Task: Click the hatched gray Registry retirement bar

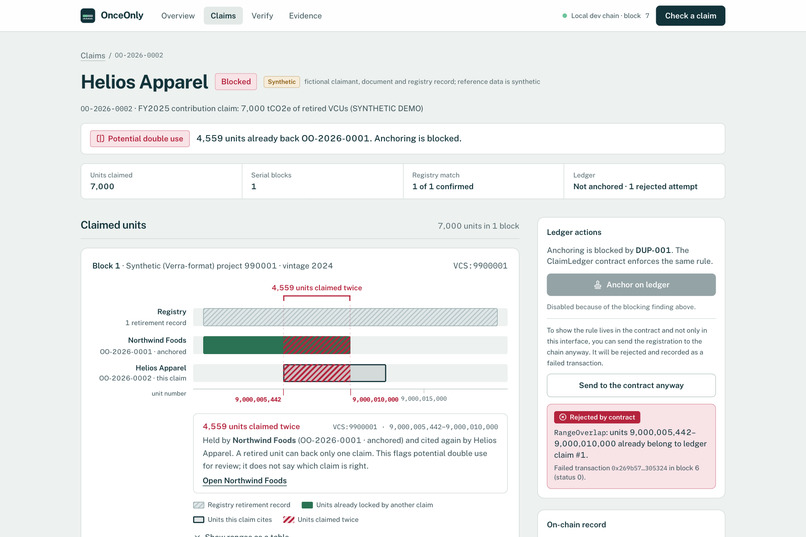Action: (350, 317)
